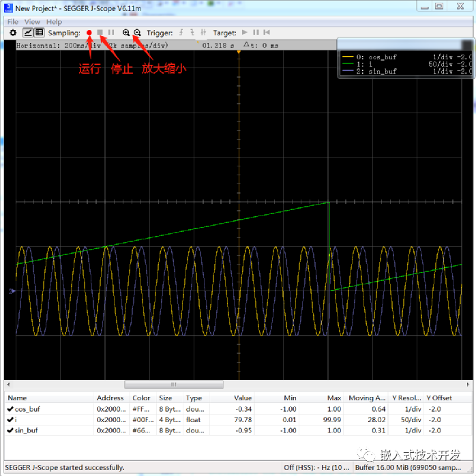476x476 pixels.
Task: Open the File menu
Action: (13, 22)
